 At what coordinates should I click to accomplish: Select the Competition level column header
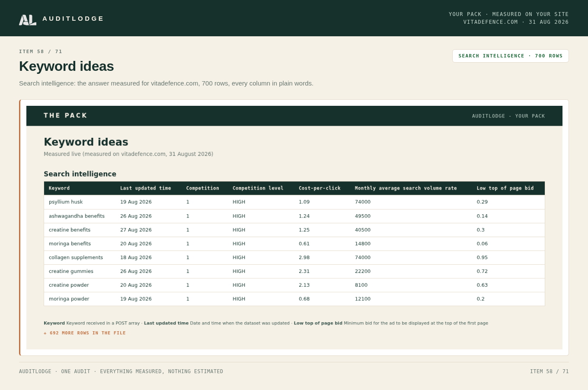pos(258,188)
